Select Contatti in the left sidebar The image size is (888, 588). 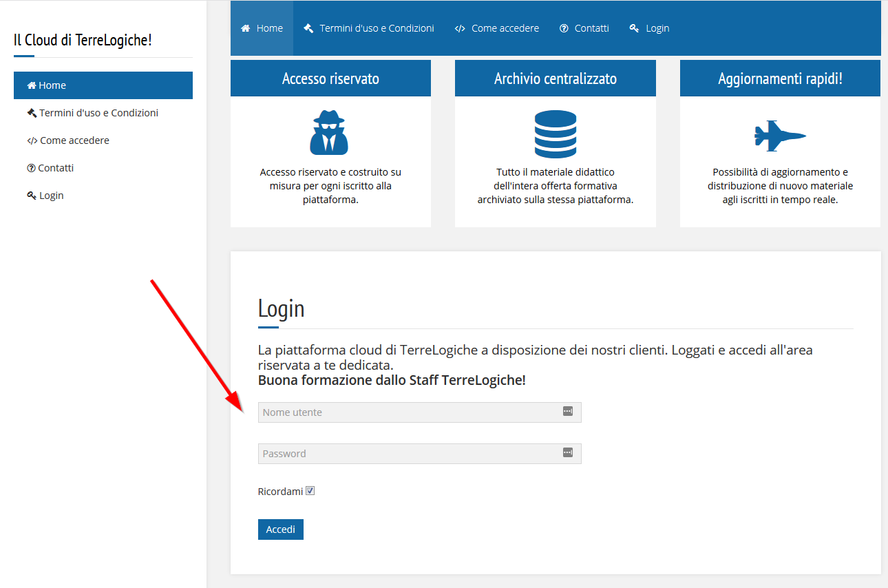coord(103,168)
